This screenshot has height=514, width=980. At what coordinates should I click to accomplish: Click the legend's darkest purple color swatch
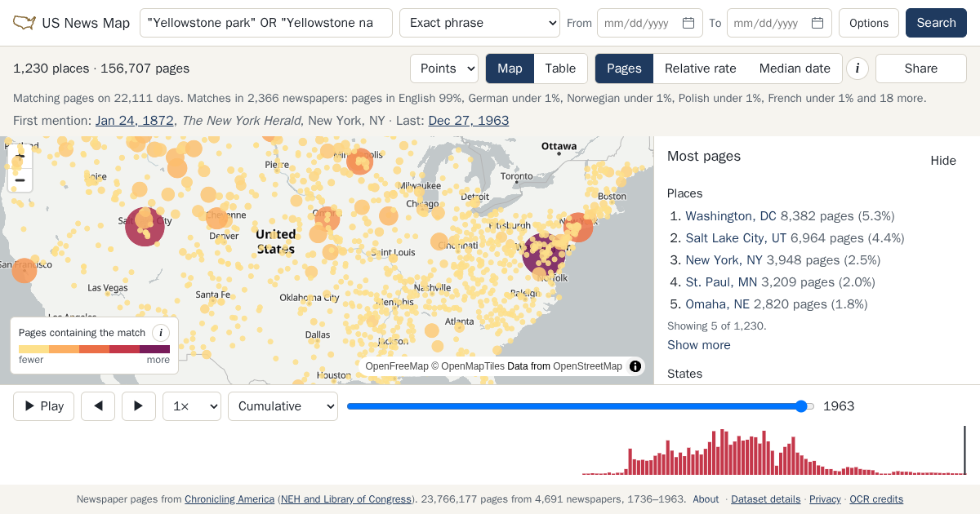[155, 349]
